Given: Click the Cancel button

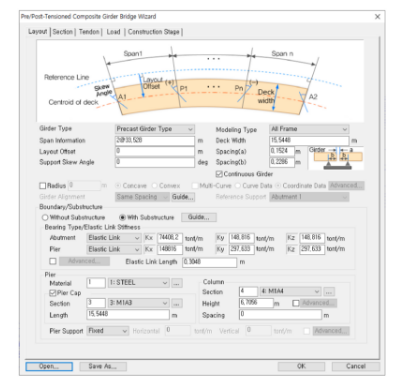Looking at the screenshot, I should (x=356, y=366).
